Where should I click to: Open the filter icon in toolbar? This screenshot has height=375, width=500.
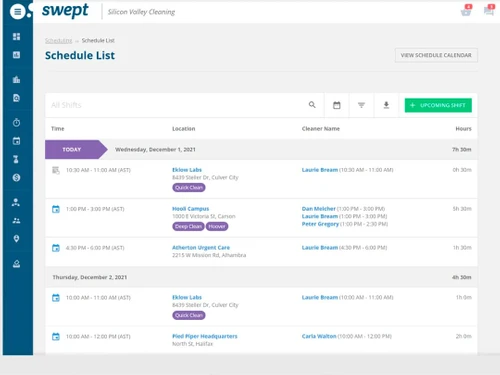click(361, 105)
